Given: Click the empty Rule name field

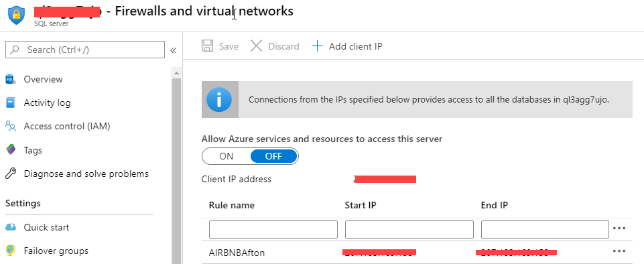Looking at the screenshot, I should click(x=273, y=230).
